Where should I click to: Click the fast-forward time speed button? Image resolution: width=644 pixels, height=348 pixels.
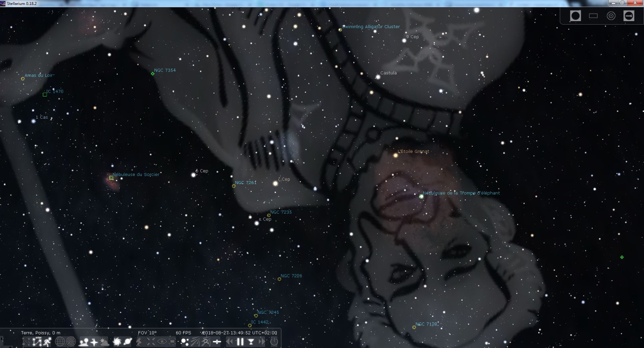pyautogui.click(x=261, y=342)
